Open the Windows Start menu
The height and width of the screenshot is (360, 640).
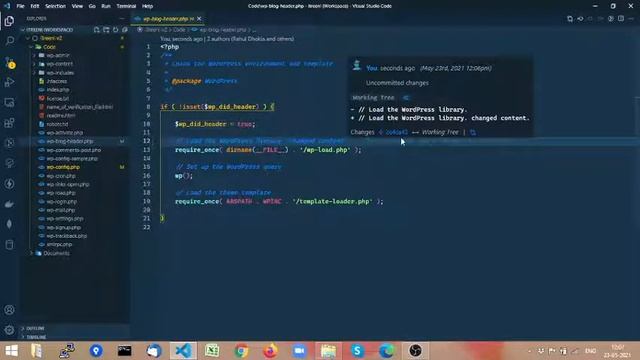click(x=11, y=351)
